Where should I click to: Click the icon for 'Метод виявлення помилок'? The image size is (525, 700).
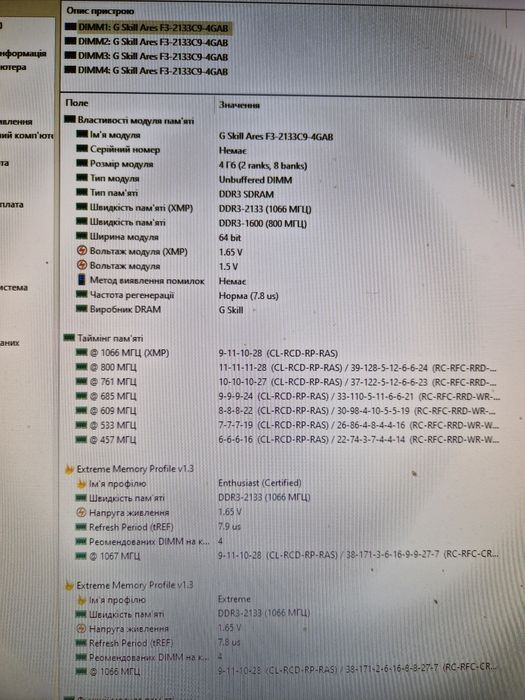[x=82, y=279]
